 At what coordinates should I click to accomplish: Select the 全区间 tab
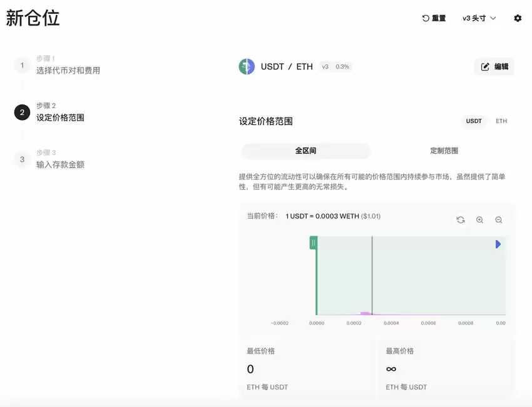click(305, 151)
